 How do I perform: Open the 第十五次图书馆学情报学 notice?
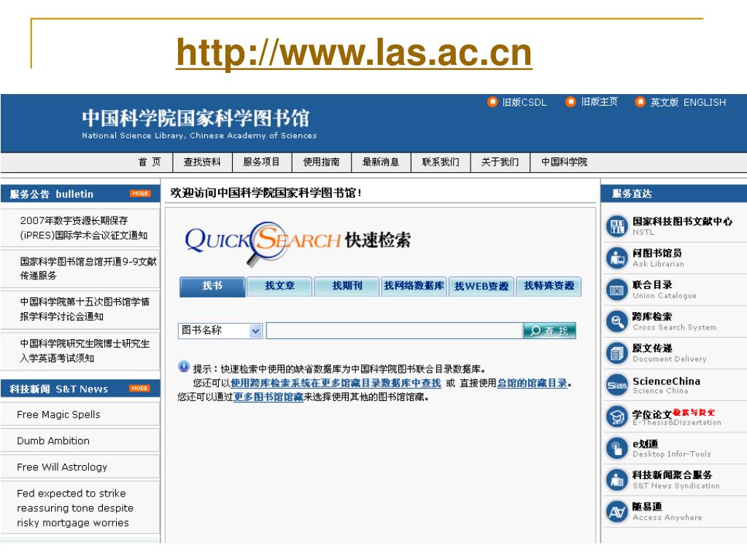85,309
